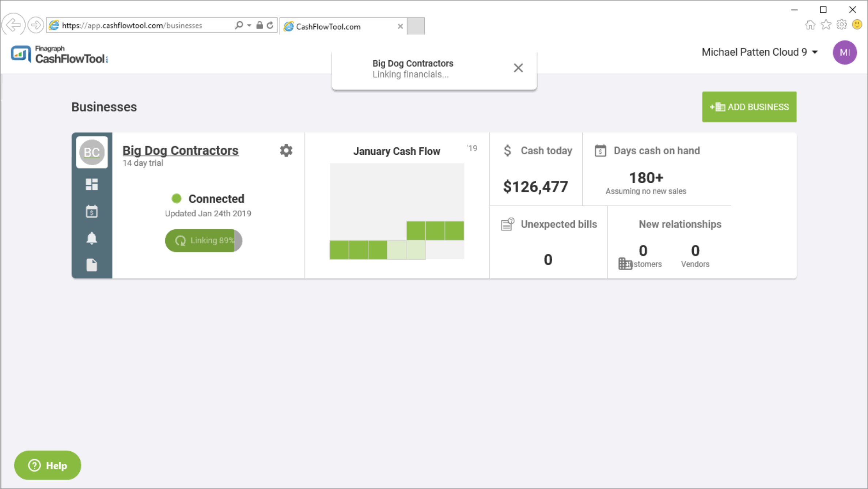The height and width of the screenshot is (489, 868).
Task: Click the January Cash Flow title
Action: [x=397, y=151]
